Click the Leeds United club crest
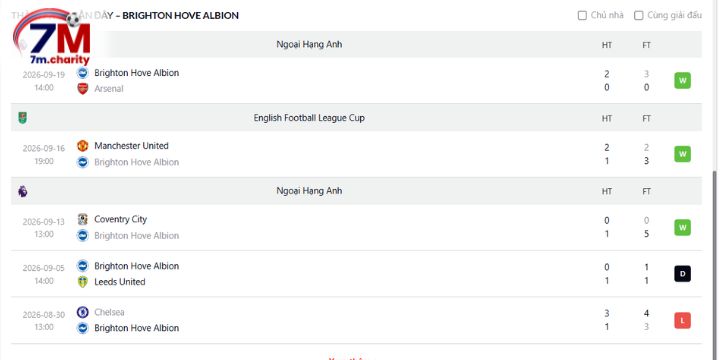The image size is (720, 360). click(x=83, y=282)
